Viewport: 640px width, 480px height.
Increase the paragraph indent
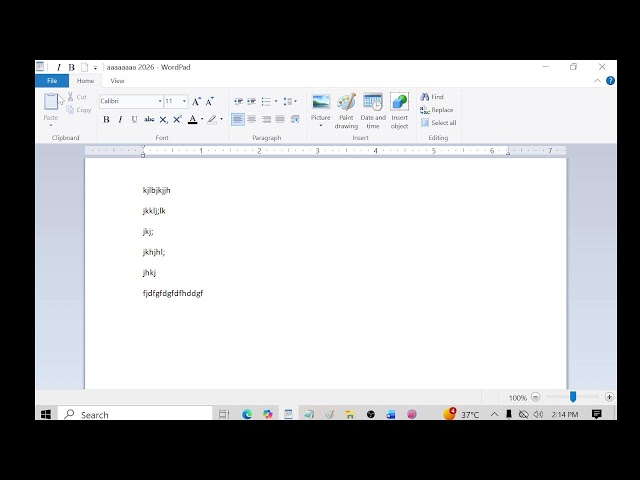coord(251,101)
